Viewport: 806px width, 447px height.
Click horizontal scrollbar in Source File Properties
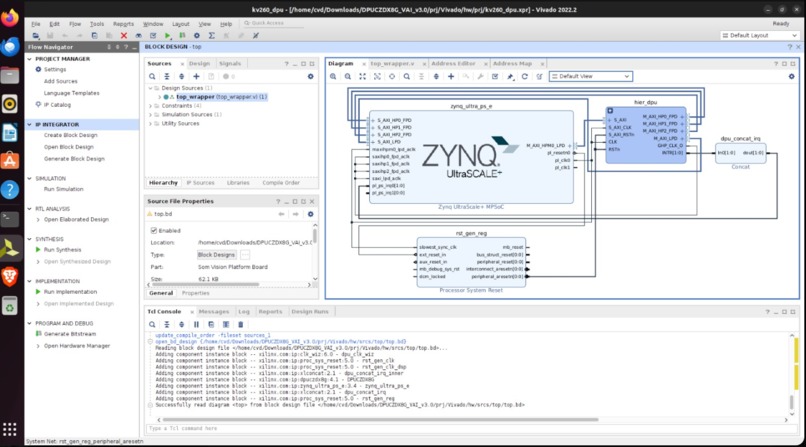[206, 285]
